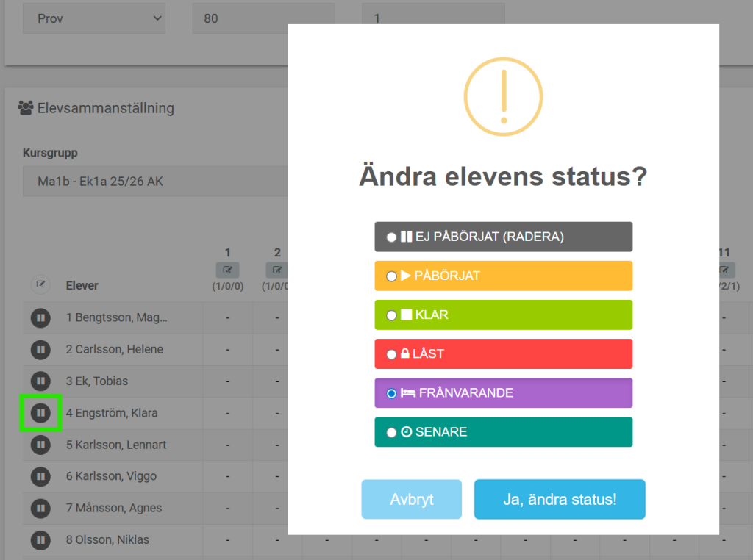Click status icon next to Ek, Tobias
The width and height of the screenshot is (753, 560).
point(40,381)
